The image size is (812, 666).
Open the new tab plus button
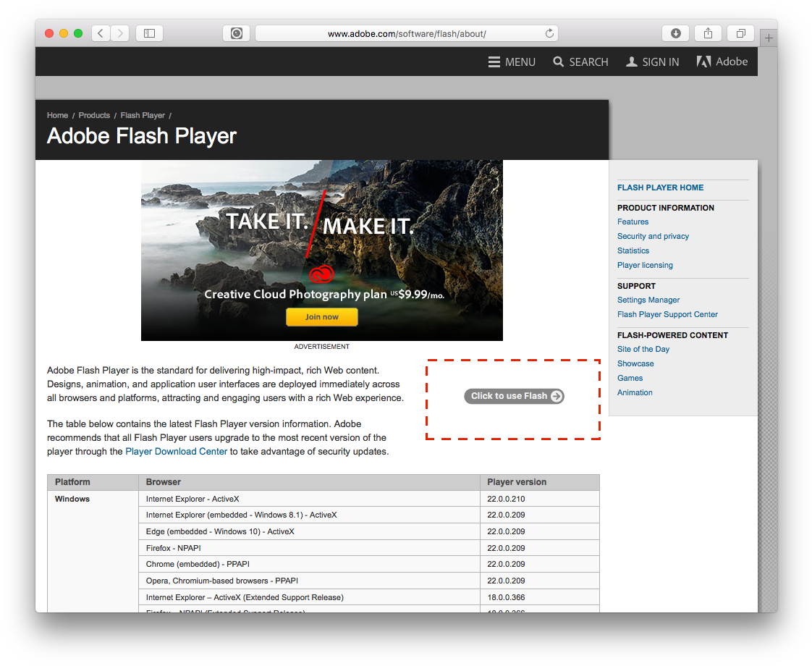coord(768,37)
